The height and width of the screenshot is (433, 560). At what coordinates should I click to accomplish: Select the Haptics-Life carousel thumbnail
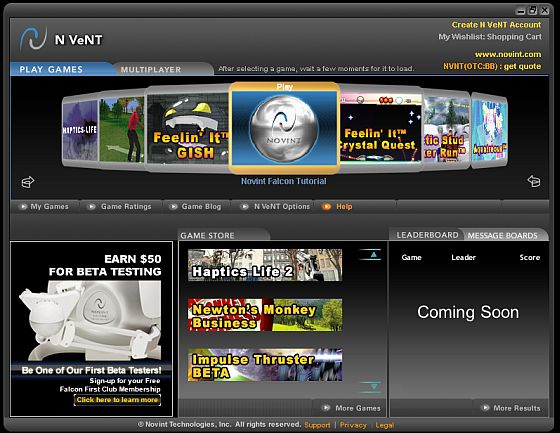[80, 130]
